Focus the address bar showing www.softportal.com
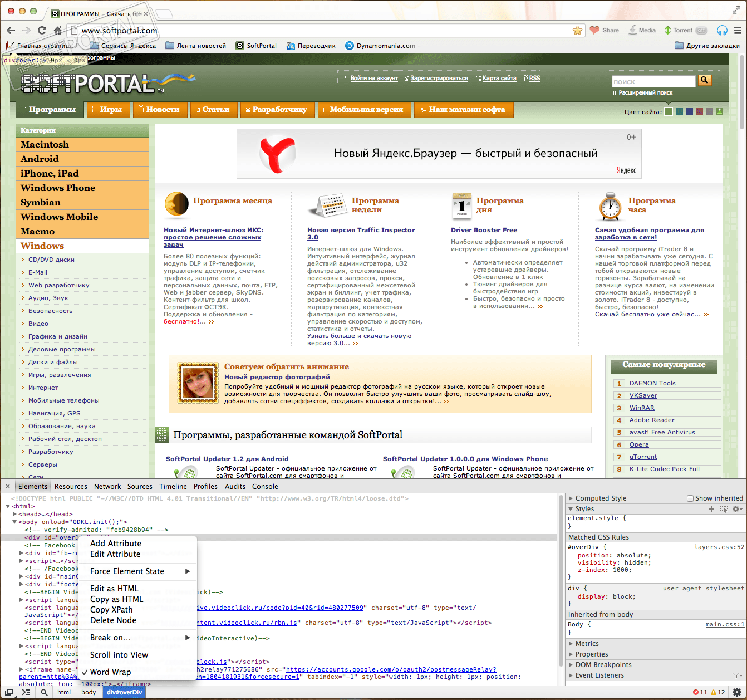 click(326, 30)
